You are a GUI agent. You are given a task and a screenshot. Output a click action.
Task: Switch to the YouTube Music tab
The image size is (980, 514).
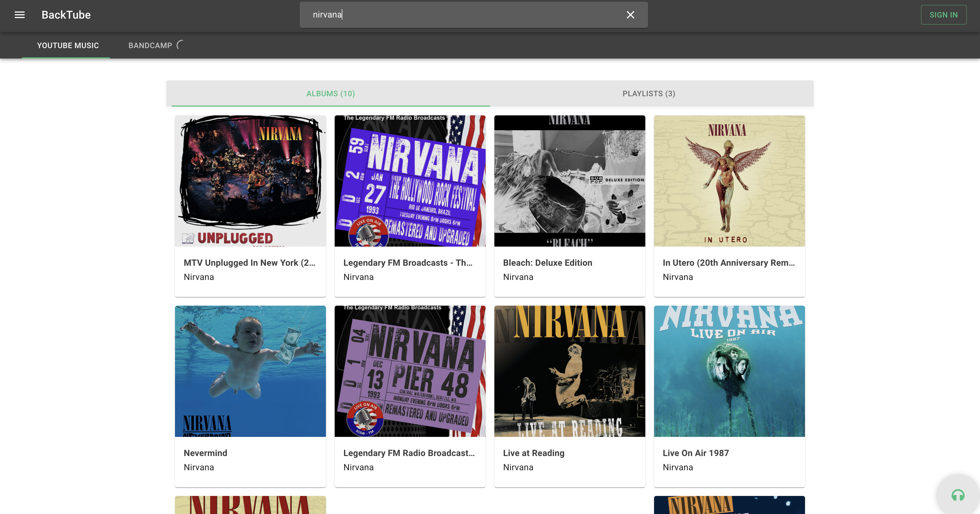68,45
